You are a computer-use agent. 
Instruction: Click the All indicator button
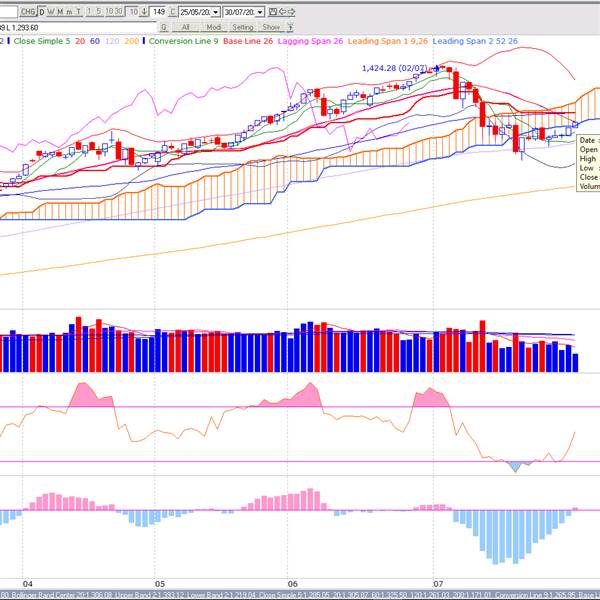[x=186, y=27]
